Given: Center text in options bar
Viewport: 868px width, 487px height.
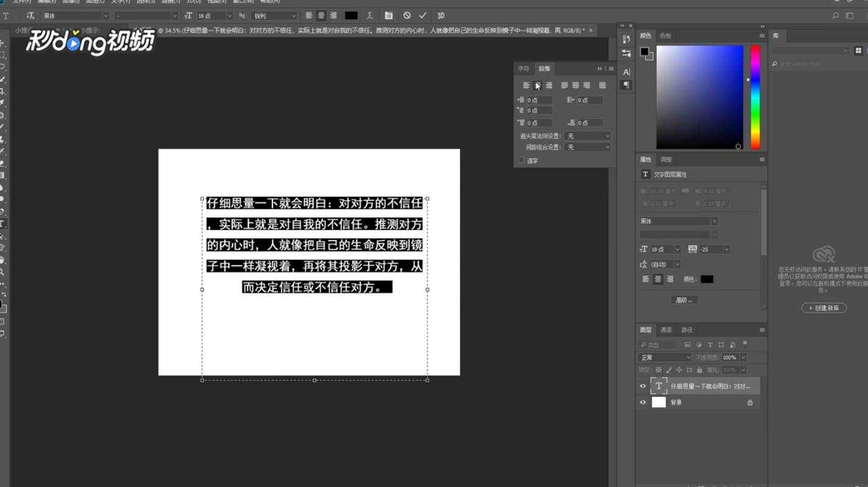Looking at the screenshot, I should (x=321, y=16).
